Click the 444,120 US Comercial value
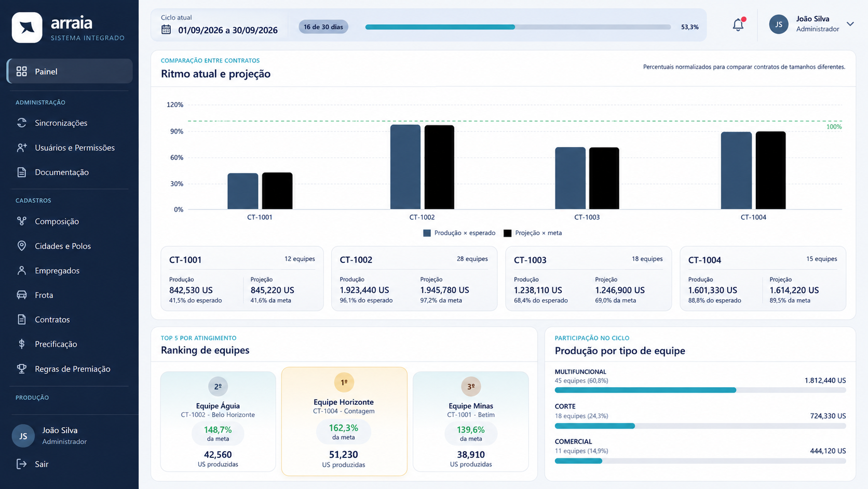Screen dimensions: 868x489 coord(828,451)
